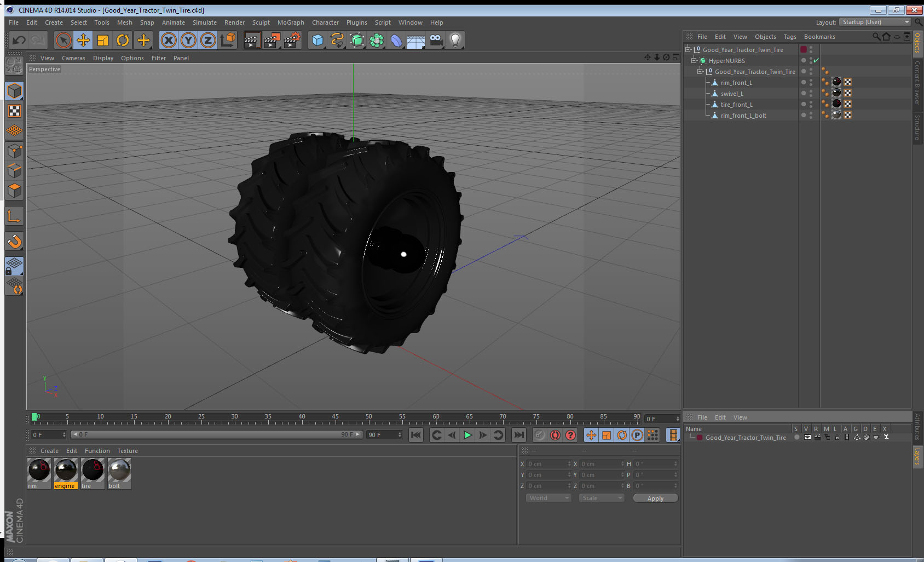Select the engine material thumbnail
Screen dimensions: 924x562
[x=66, y=469]
